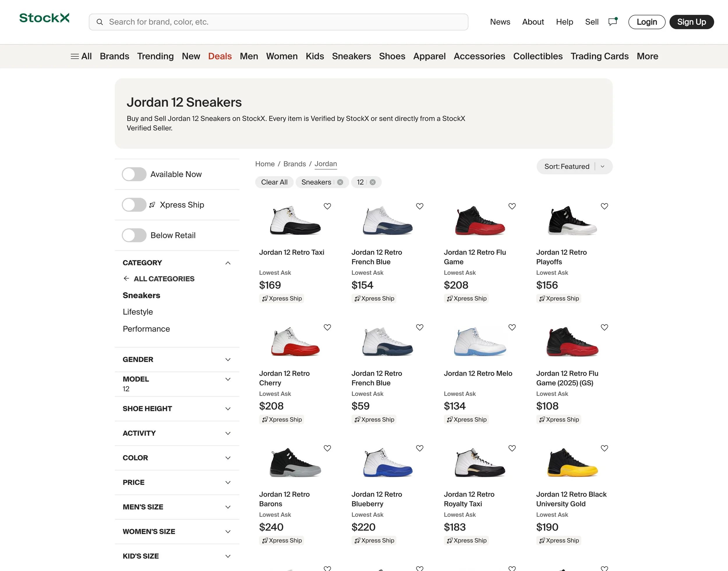Open the Collectibles nav item
728x571 pixels.
point(538,56)
